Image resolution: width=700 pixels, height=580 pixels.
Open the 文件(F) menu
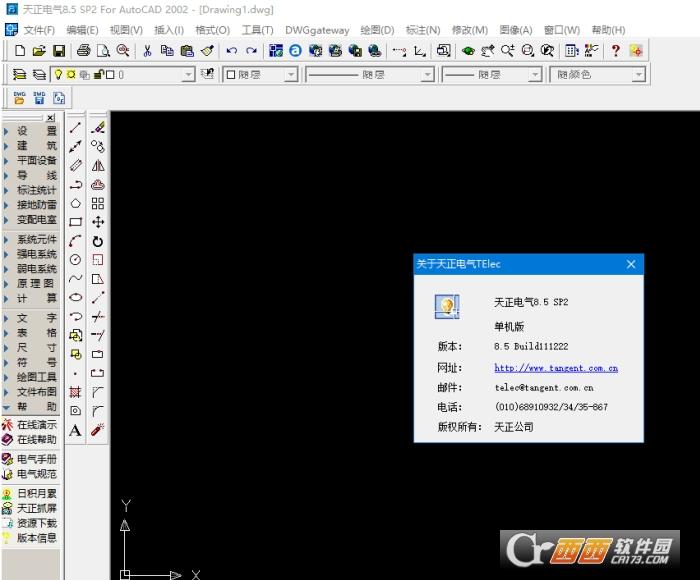(39, 30)
